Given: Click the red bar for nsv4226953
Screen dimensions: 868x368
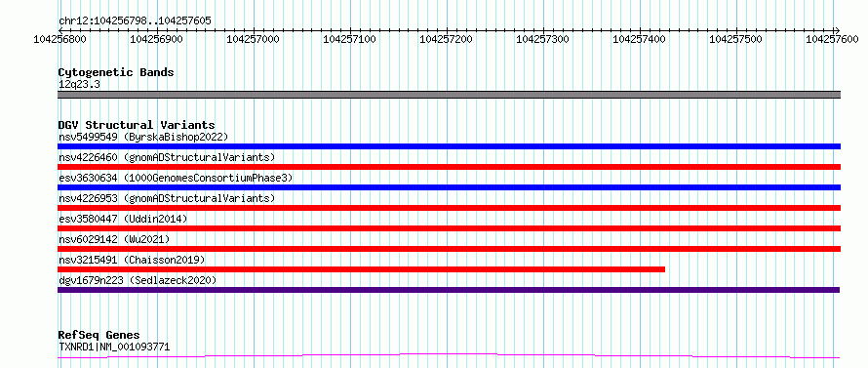Looking at the screenshot, I should (x=449, y=208).
